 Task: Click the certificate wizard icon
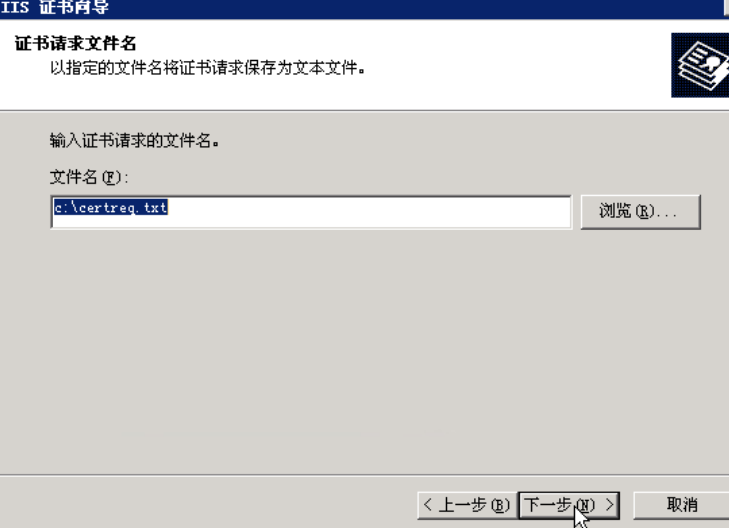[700, 65]
